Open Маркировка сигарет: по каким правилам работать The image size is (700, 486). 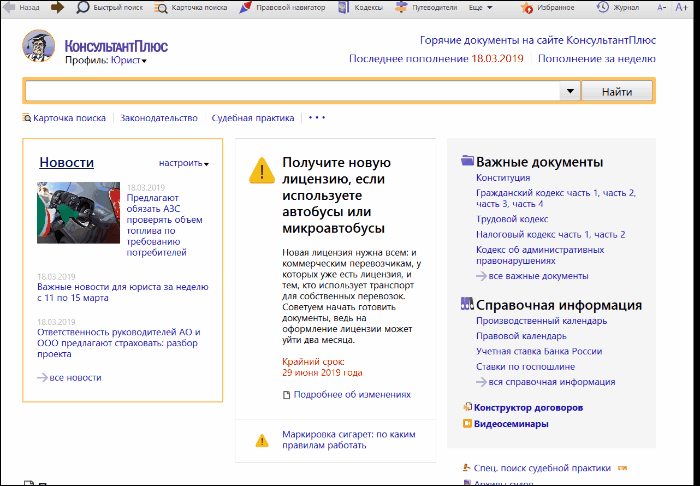(349, 440)
